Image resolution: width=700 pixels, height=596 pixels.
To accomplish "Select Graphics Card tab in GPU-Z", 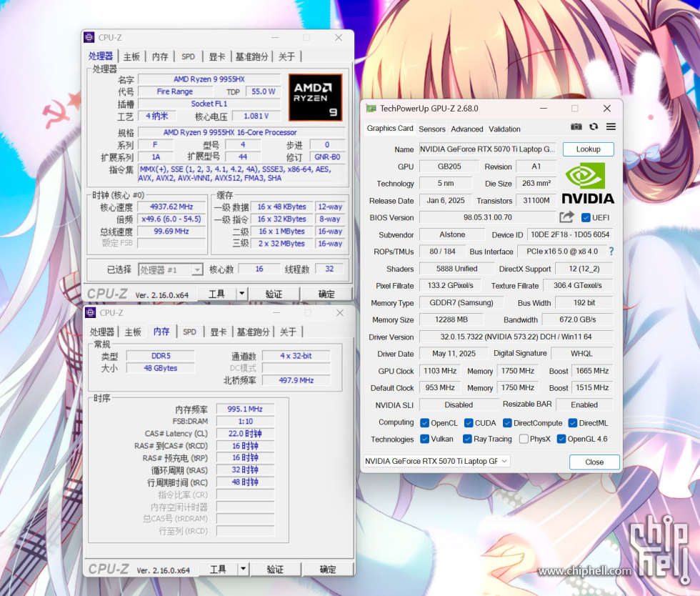I will click(x=390, y=128).
